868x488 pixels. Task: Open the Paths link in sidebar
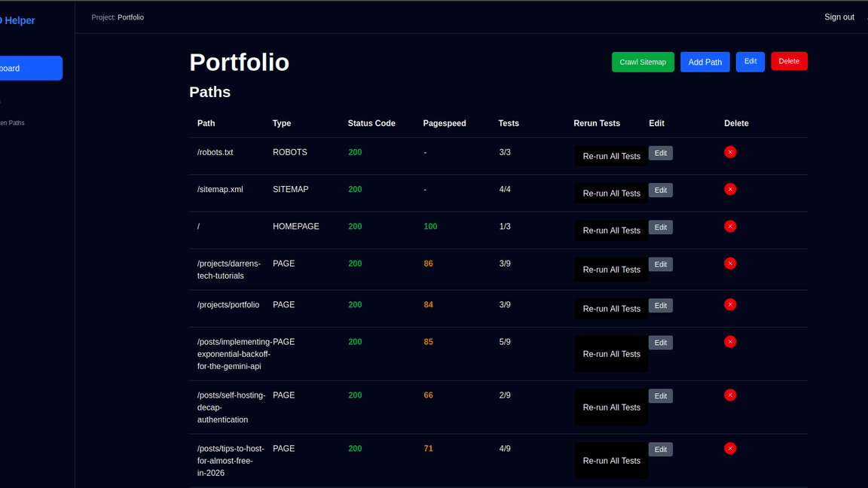tap(12, 123)
